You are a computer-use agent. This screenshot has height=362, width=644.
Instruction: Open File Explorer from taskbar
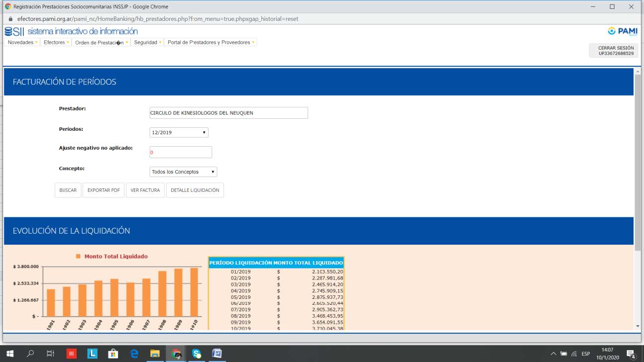click(155, 354)
